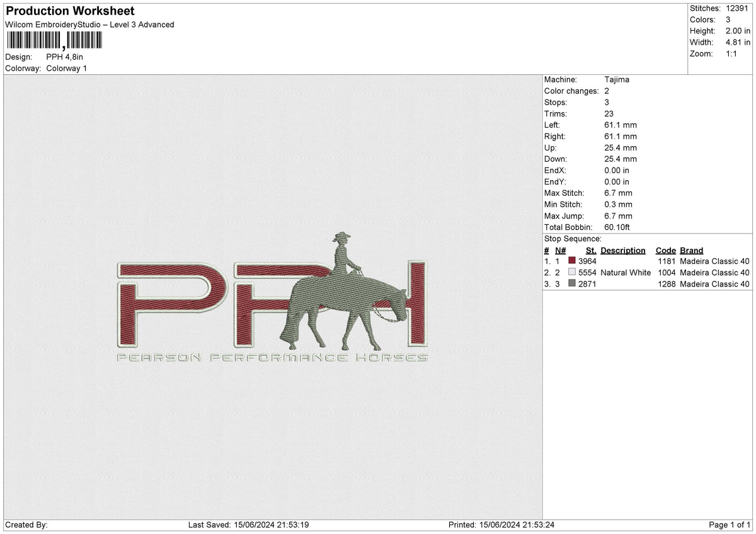Click thread code 1004

667,273
